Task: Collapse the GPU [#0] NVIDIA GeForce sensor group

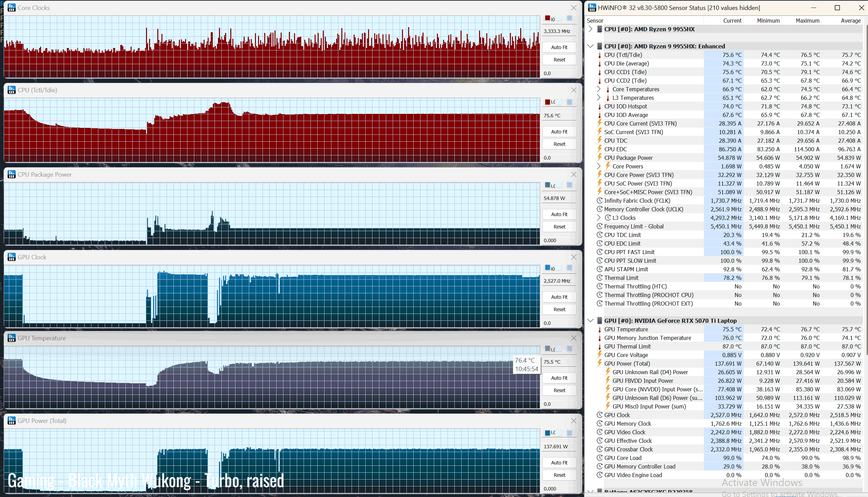Action: [590, 320]
